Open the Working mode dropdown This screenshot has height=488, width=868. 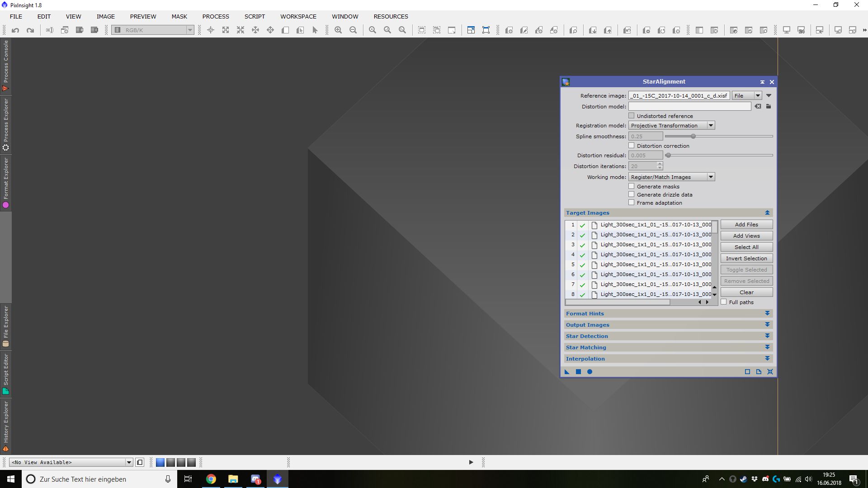[x=671, y=177]
